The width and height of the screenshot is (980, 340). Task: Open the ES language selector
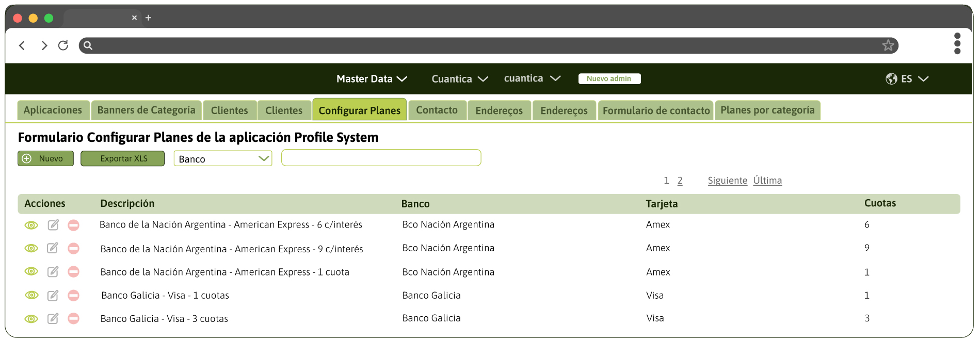pos(907,79)
